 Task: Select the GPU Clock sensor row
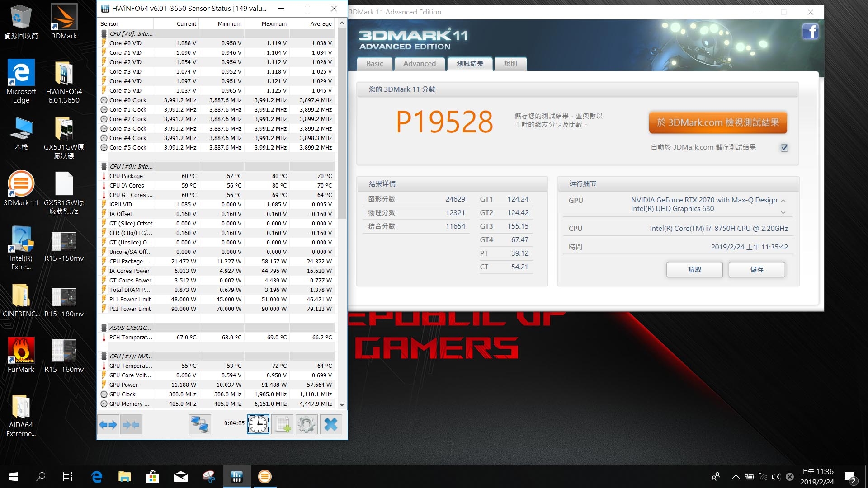[x=217, y=394]
